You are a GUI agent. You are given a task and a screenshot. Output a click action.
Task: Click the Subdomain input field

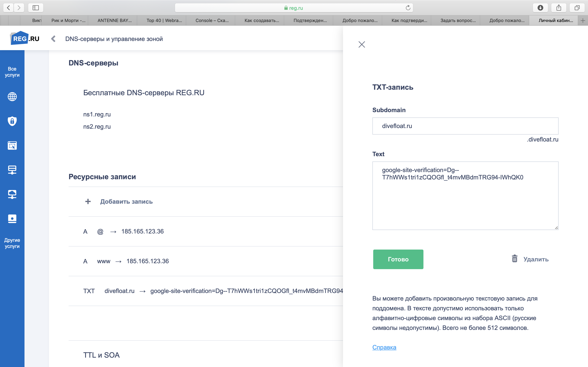(x=465, y=126)
